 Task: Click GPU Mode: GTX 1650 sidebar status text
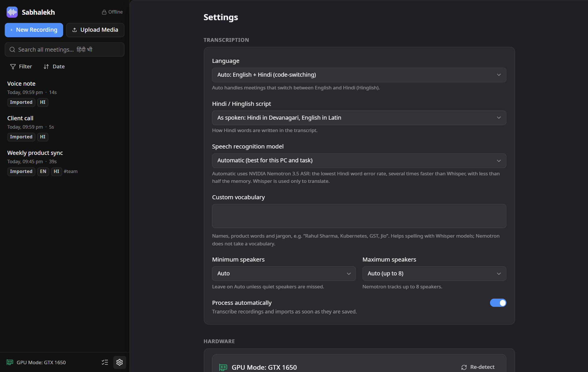click(41, 362)
